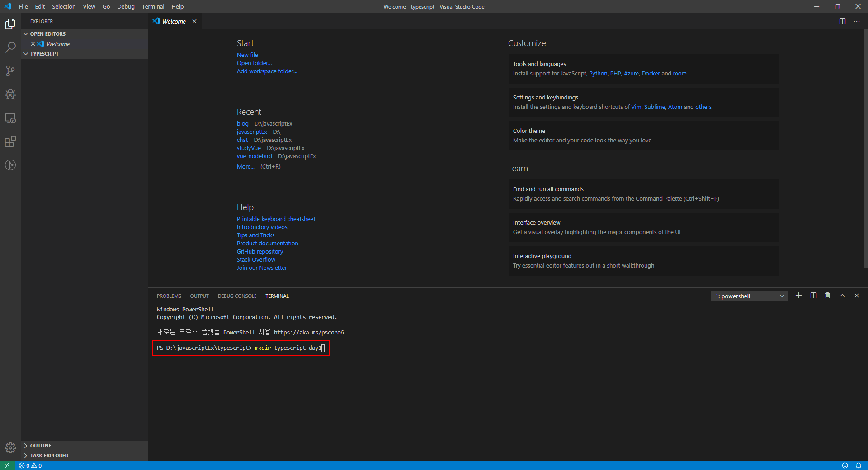868x470 pixels.
Task: Close the terminal panel
Action: (x=857, y=296)
